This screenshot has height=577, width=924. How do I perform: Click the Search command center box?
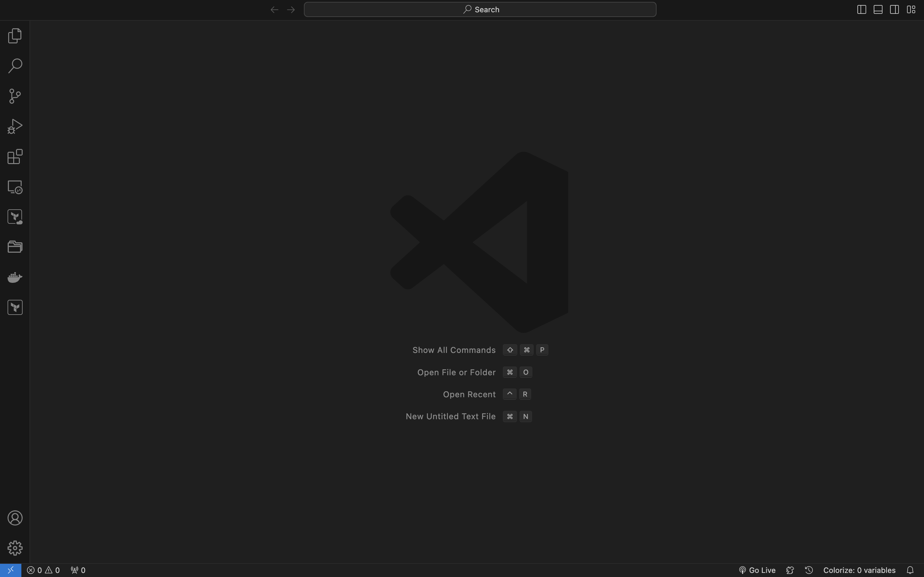point(480,9)
